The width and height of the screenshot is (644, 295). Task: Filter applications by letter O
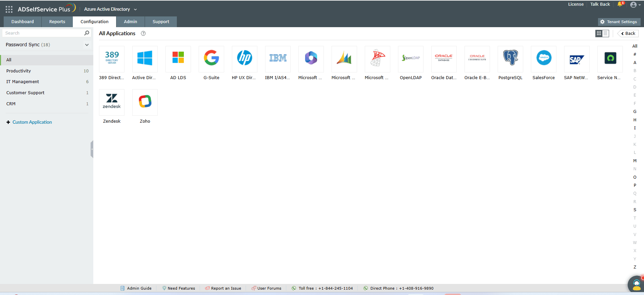coord(635,177)
